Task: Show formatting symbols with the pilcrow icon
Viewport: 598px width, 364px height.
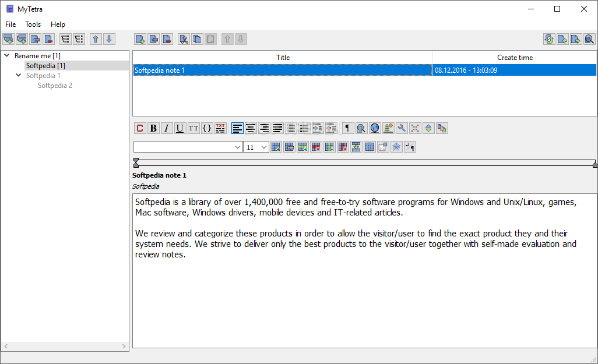Action: (x=347, y=129)
